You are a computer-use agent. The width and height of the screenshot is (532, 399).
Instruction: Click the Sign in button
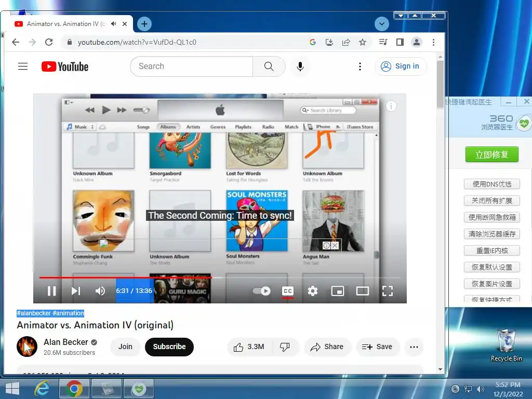tap(401, 66)
